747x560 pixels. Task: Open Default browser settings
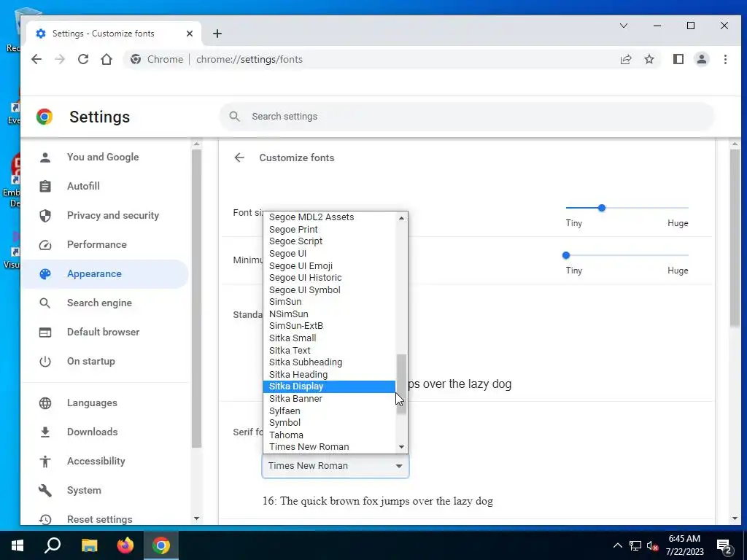click(x=103, y=332)
